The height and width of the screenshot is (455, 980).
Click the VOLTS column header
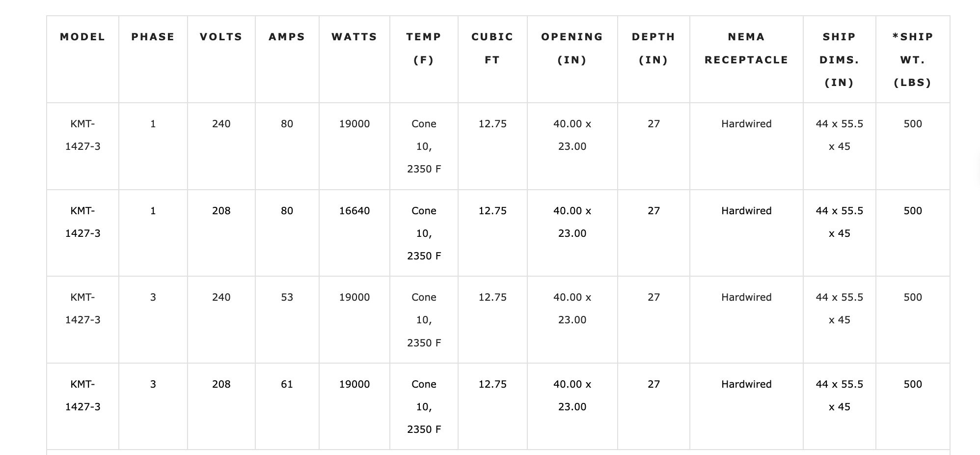(x=221, y=37)
